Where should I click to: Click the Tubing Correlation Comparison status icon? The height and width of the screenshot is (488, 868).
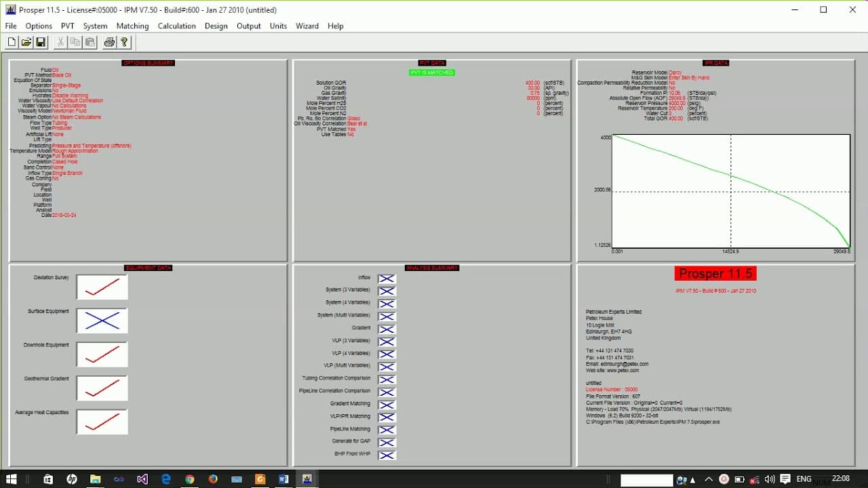pyautogui.click(x=387, y=379)
